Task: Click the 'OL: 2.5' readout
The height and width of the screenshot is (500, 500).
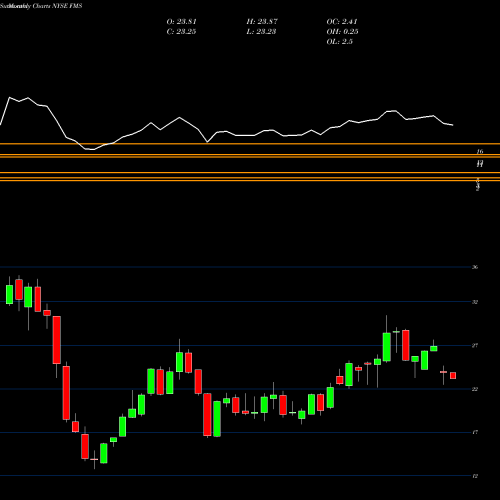Action: tap(340, 42)
